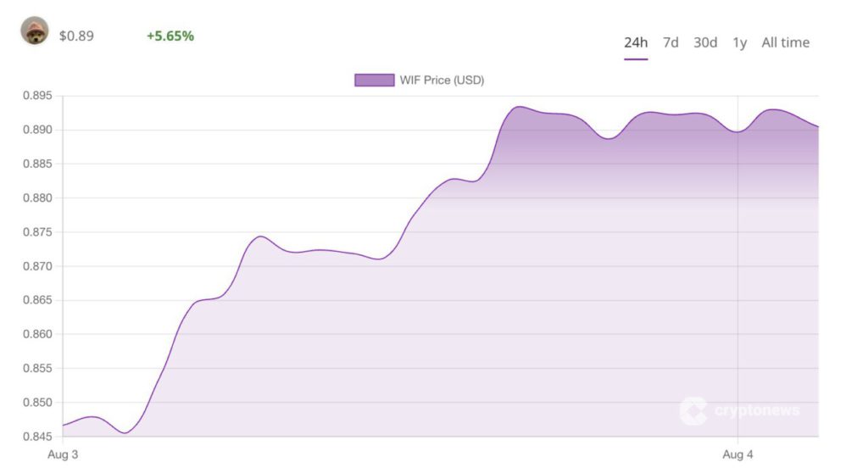Screen dimensions: 868x473
Task: Show the 30d price chart
Action: [x=705, y=42]
